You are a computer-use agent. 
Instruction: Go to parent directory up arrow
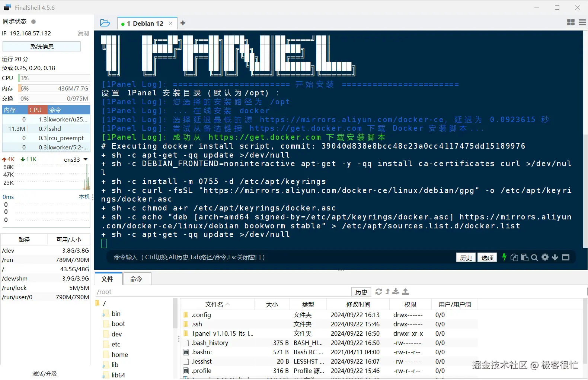pos(387,292)
